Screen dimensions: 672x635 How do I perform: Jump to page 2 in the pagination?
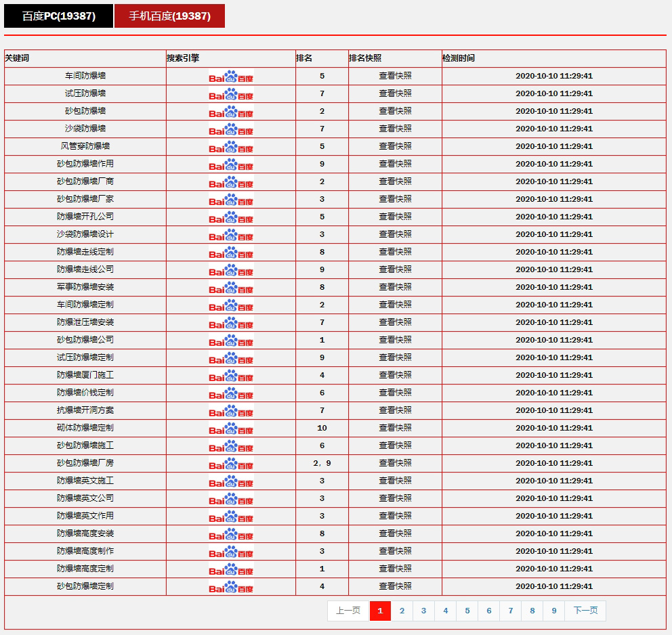(x=402, y=611)
